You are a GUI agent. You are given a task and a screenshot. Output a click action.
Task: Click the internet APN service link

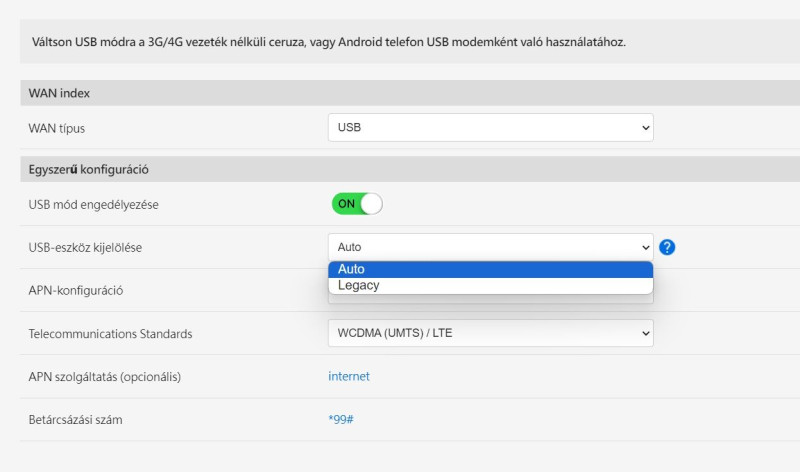click(349, 376)
